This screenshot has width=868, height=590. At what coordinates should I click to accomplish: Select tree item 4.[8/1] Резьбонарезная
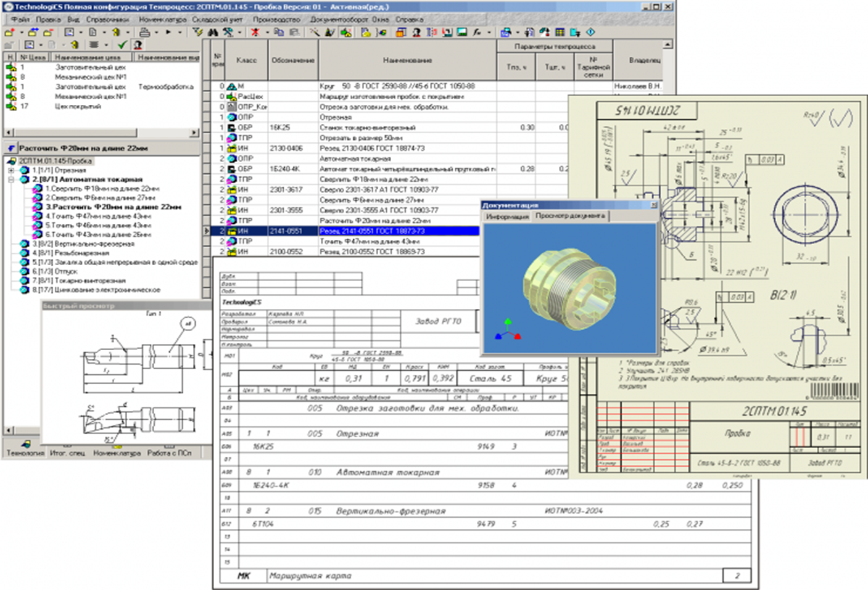(70, 253)
